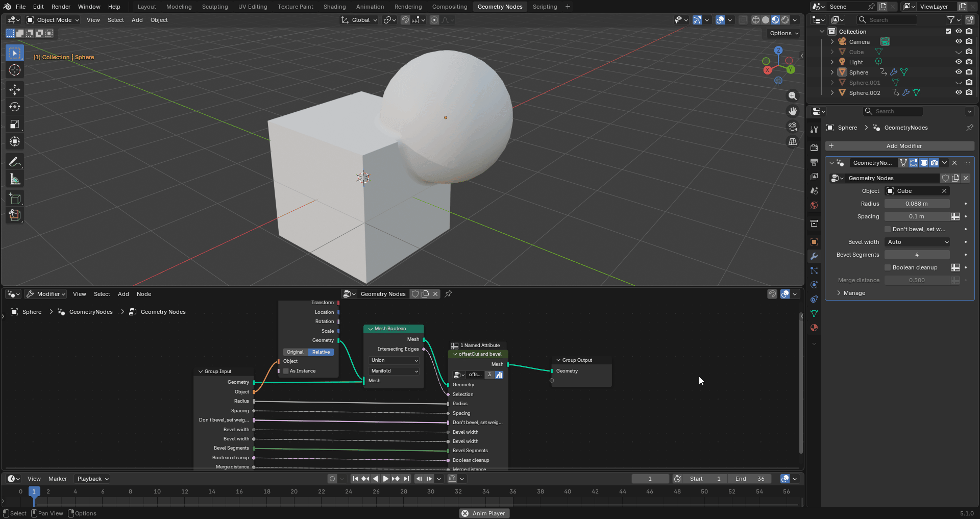Click the End frame 36 field
The width and height of the screenshot is (980, 519).
(x=750, y=479)
